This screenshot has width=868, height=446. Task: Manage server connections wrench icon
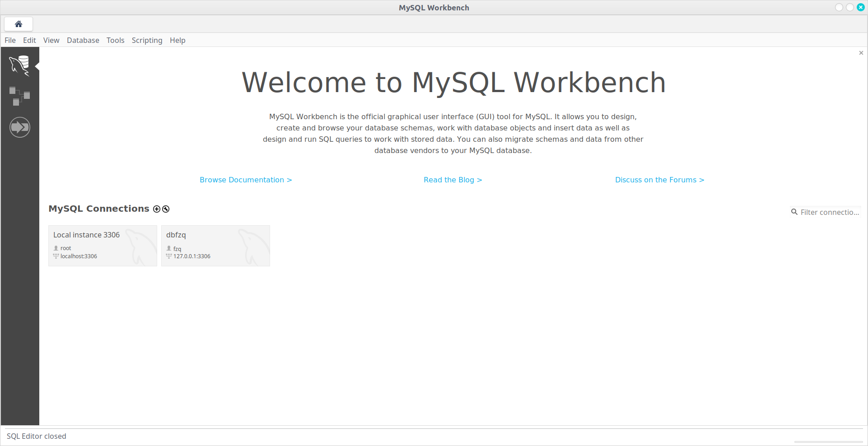pyautogui.click(x=166, y=209)
